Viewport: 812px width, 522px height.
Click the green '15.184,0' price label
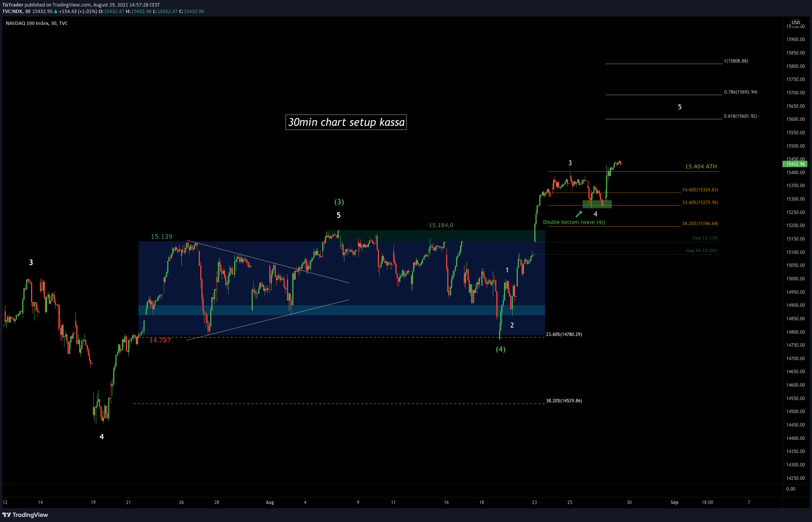[x=441, y=225]
